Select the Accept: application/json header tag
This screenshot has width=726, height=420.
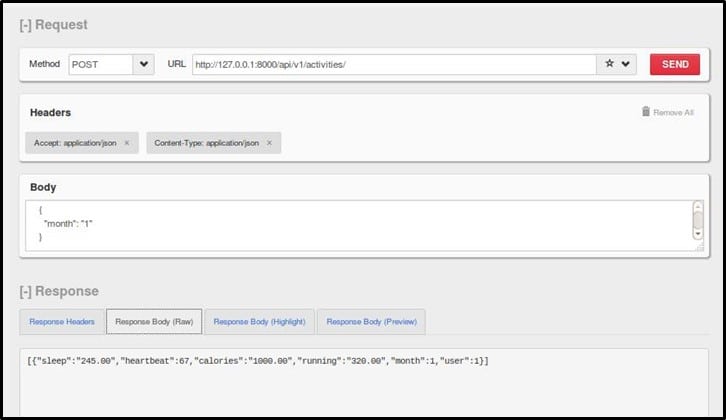(74, 143)
